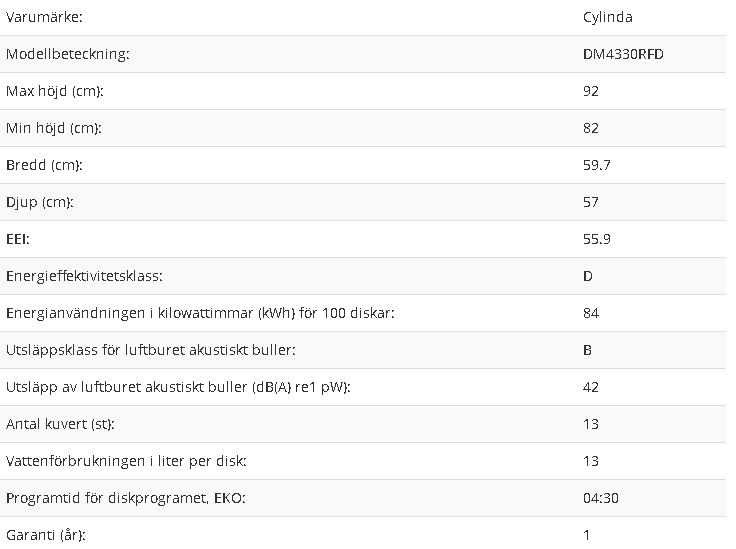Click the Energianvändningen kWh row label
The width and height of the screenshot is (736, 549).
pos(200,313)
